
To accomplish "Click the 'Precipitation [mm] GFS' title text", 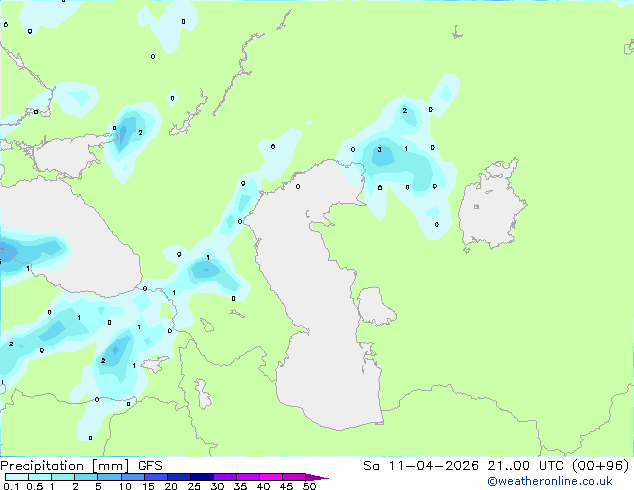I will tap(81, 466).
